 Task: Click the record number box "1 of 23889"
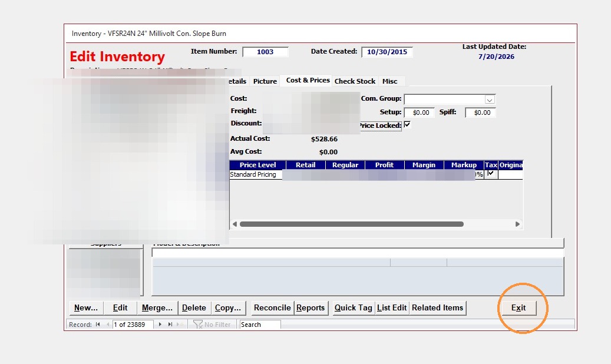pyautogui.click(x=133, y=325)
